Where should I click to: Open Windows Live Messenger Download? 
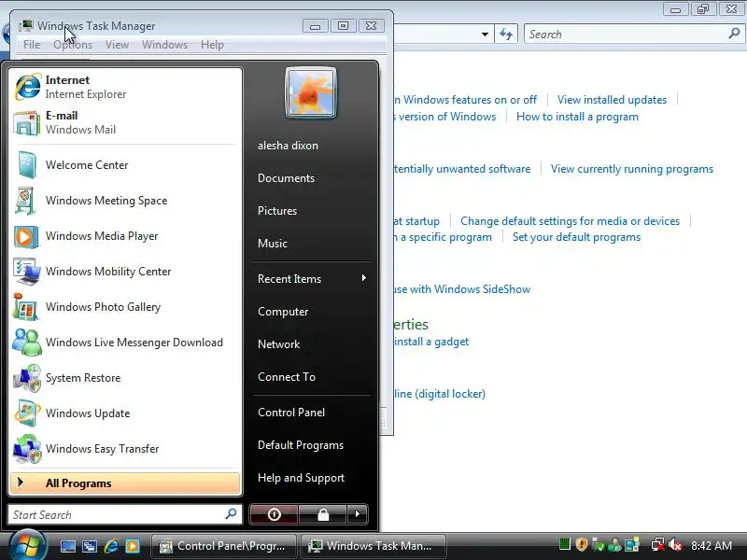coord(125,343)
